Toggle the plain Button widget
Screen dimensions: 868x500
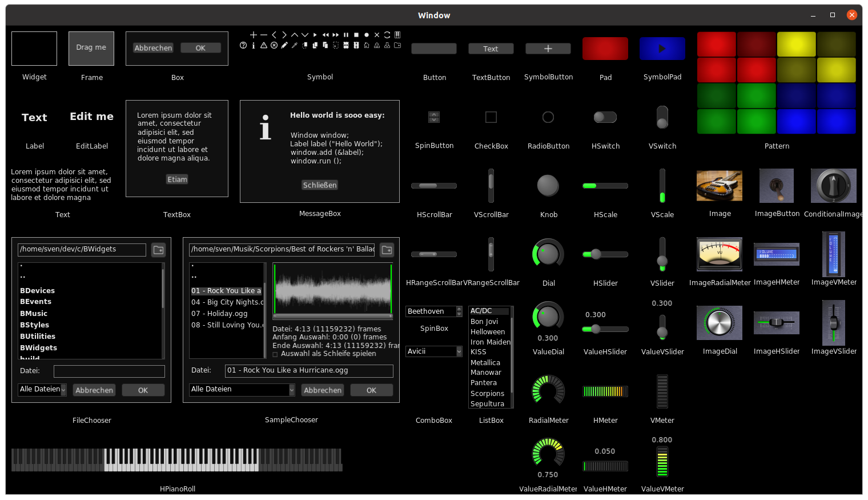coord(434,49)
